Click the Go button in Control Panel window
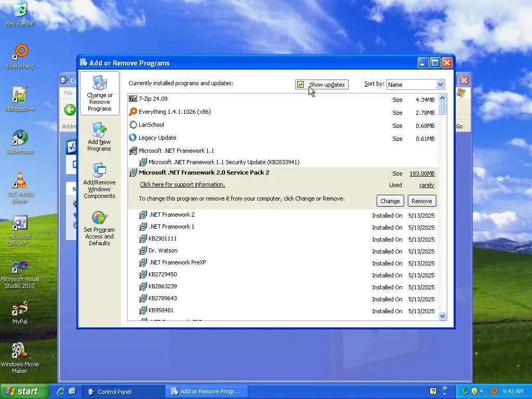 click(x=459, y=126)
